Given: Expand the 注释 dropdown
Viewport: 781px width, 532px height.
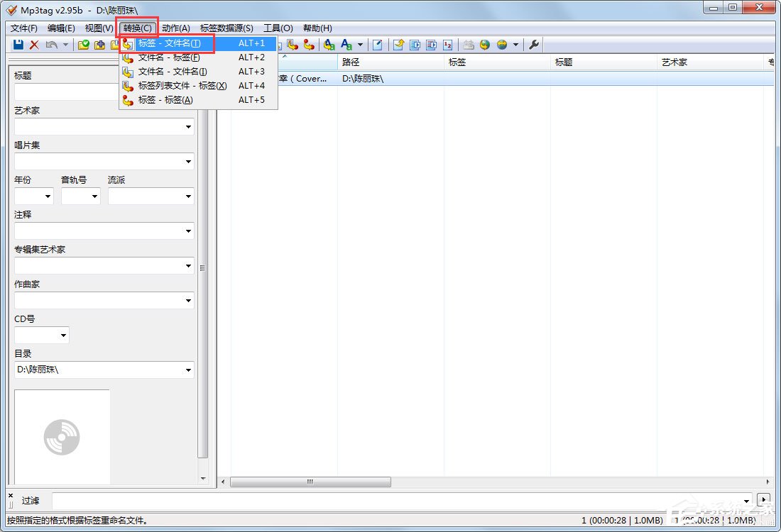Looking at the screenshot, I should click(x=188, y=231).
